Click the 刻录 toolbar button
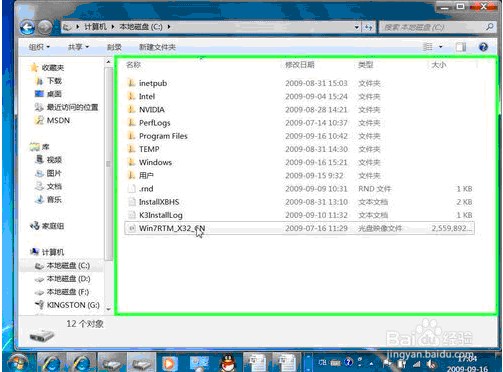Viewport: 503px width, 372px height. tap(114, 47)
